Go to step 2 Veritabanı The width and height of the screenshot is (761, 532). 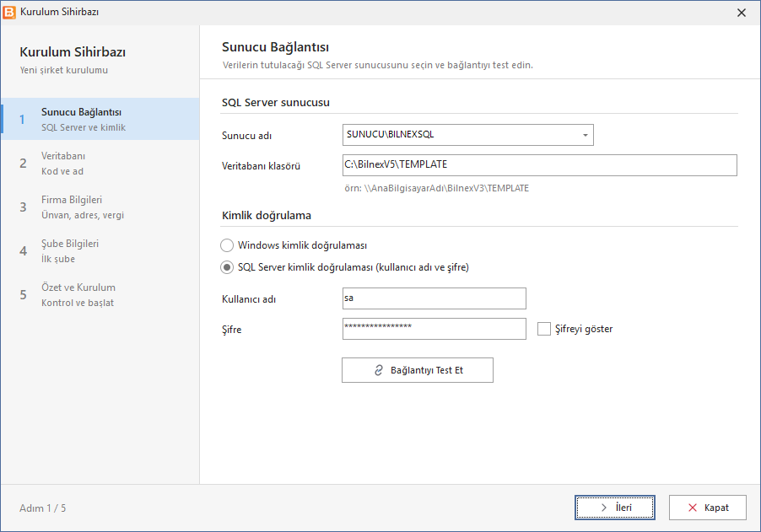coord(100,164)
